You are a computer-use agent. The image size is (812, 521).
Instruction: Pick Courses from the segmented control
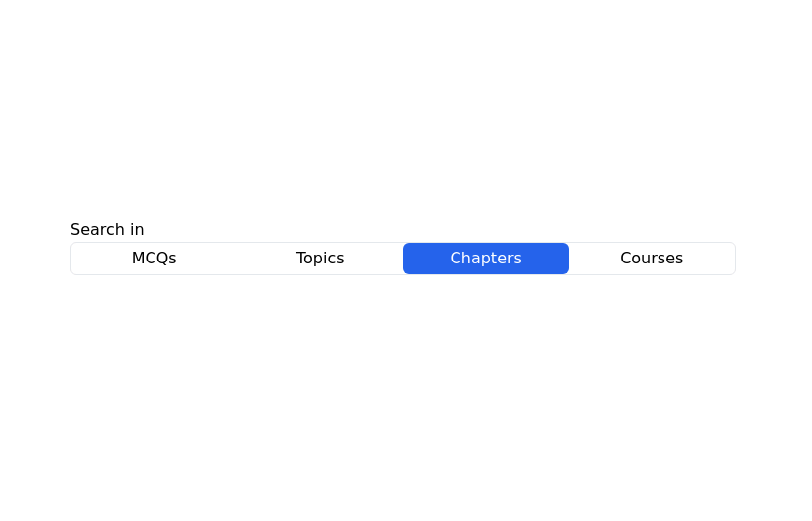click(652, 259)
